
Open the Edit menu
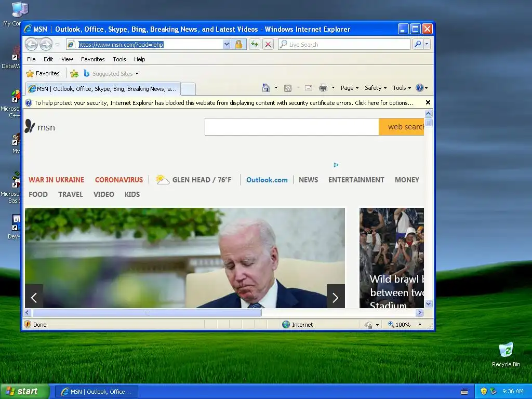pos(48,59)
